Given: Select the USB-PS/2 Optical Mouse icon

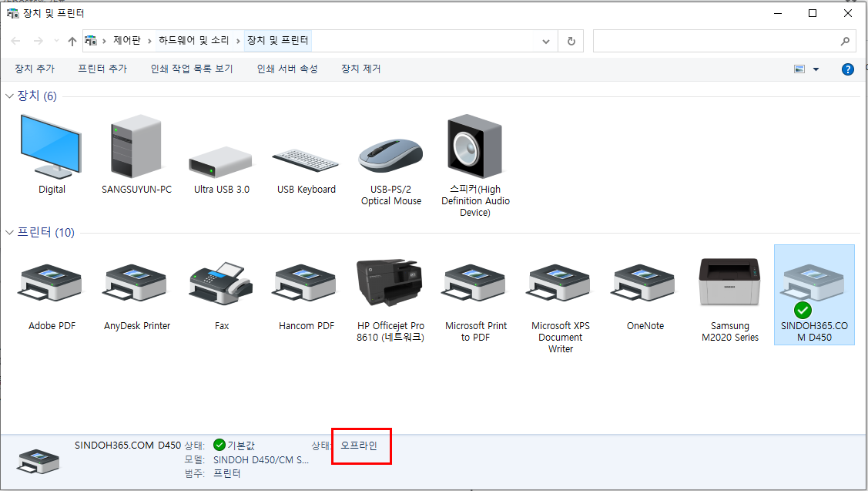Looking at the screenshot, I should (x=390, y=156).
